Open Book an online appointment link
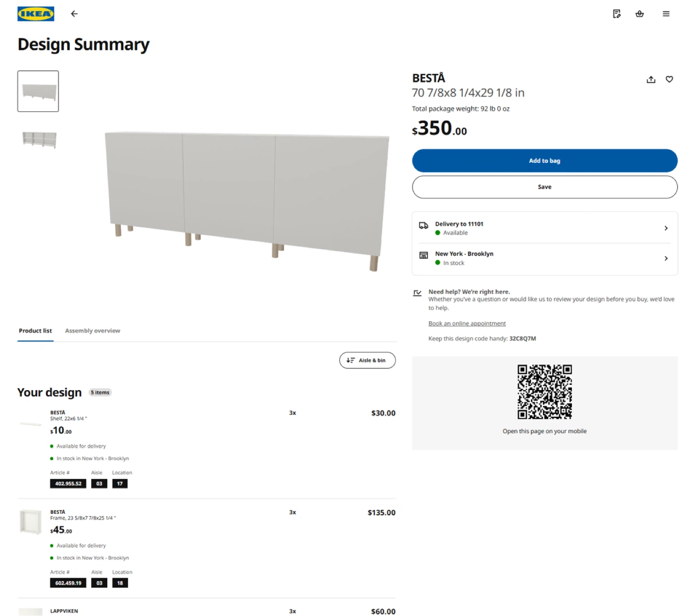The image size is (698, 616). click(x=467, y=324)
